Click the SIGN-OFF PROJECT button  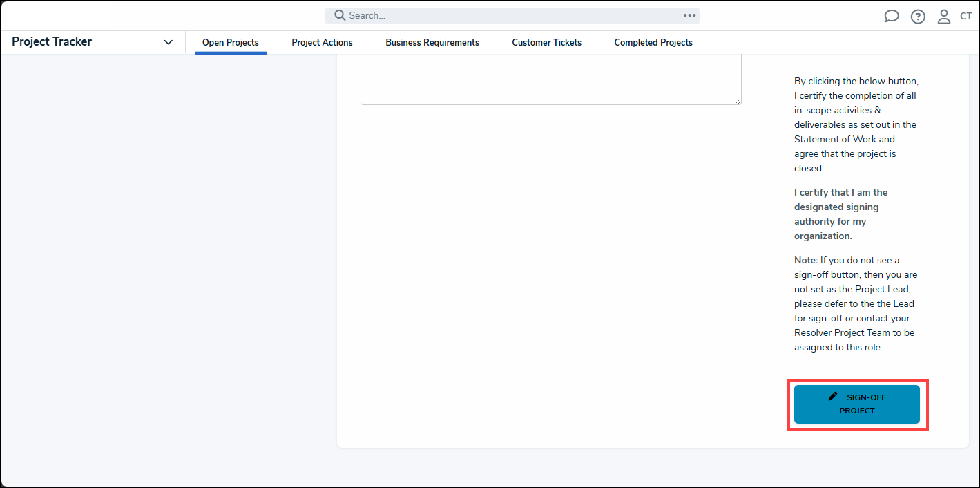[857, 404]
